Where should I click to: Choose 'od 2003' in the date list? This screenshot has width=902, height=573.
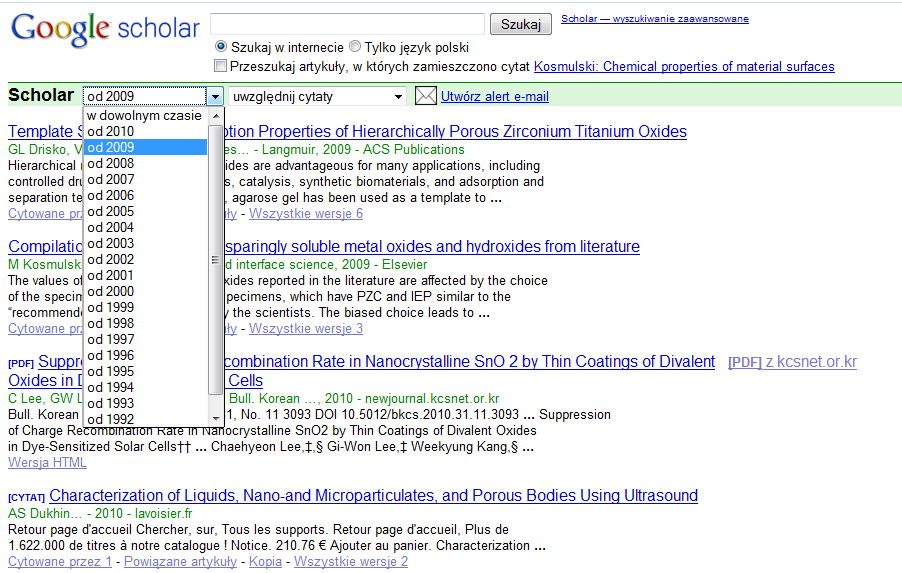tap(146, 243)
